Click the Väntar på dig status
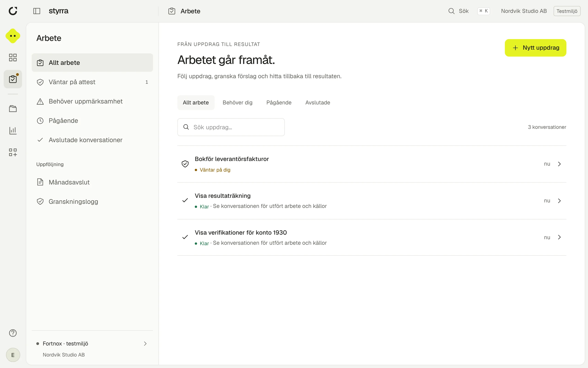Screen dimensions: 588x368 pyautogui.click(x=213, y=170)
